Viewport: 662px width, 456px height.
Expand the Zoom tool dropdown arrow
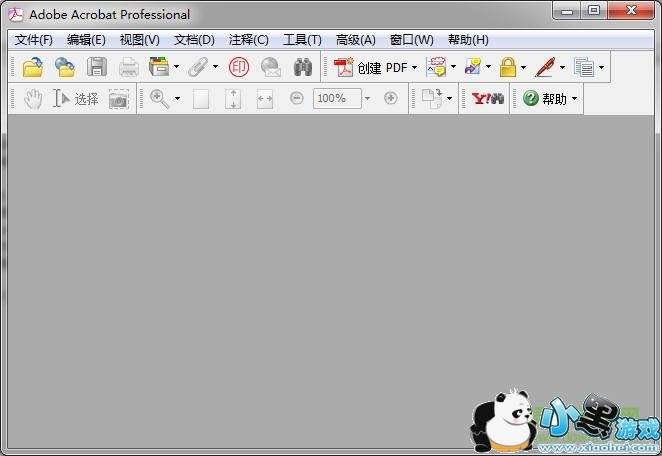[177, 99]
